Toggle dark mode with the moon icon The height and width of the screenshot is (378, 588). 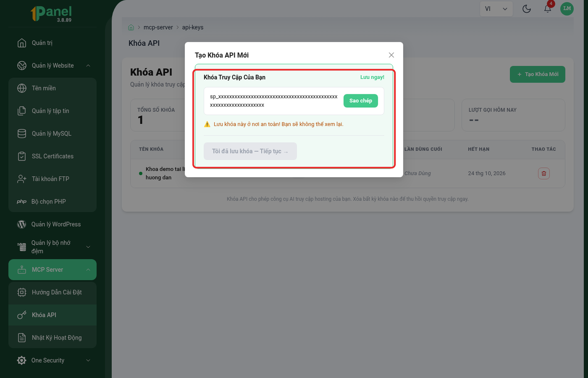(x=527, y=9)
